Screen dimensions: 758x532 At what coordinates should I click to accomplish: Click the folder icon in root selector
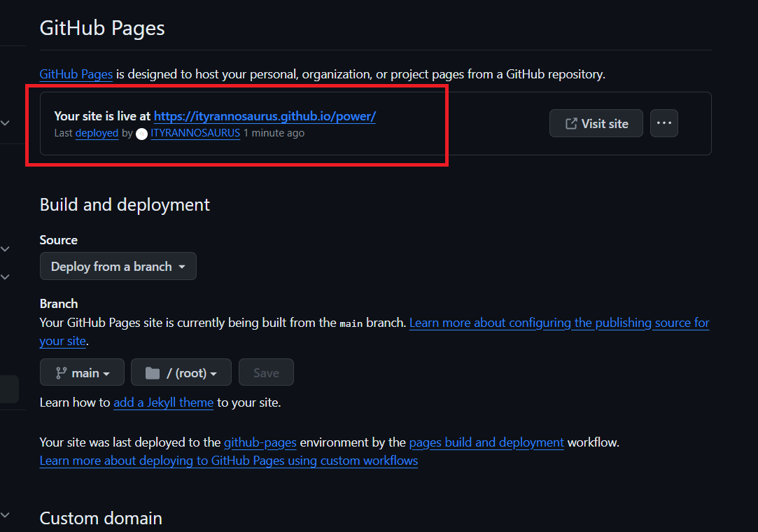pos(151,372)
